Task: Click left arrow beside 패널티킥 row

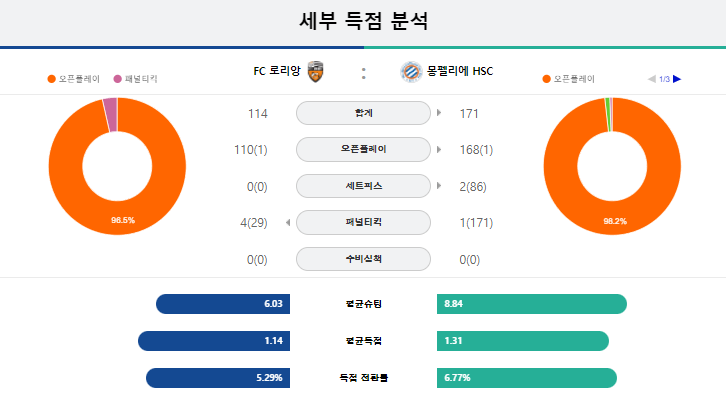Action: pos(288,223)
